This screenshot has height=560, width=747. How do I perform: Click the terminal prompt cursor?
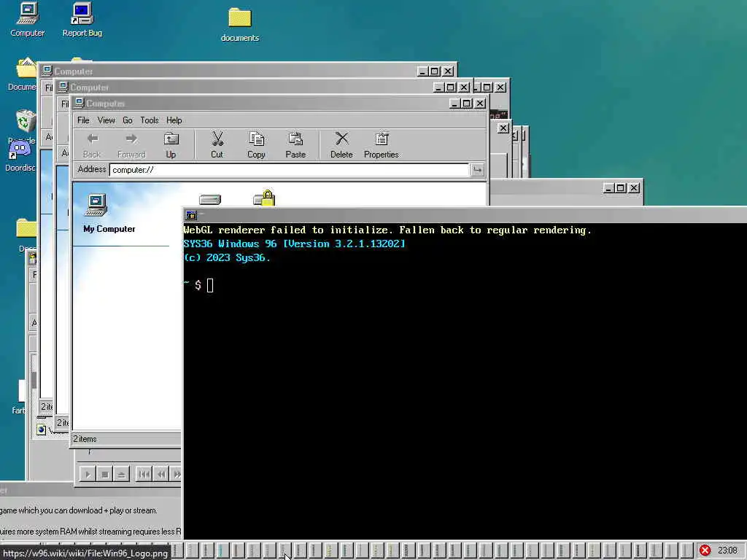tap(210, 285)
